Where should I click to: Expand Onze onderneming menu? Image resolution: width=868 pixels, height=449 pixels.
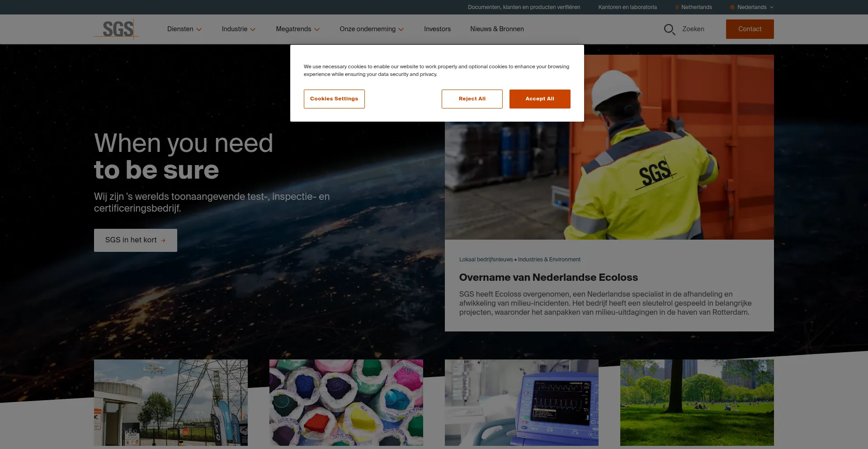371,29
